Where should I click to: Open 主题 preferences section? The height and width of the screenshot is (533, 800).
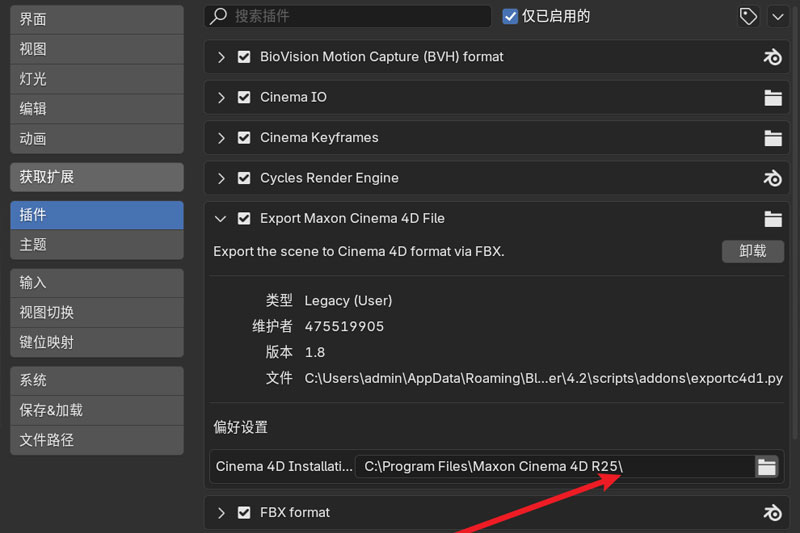click(97, 245)
